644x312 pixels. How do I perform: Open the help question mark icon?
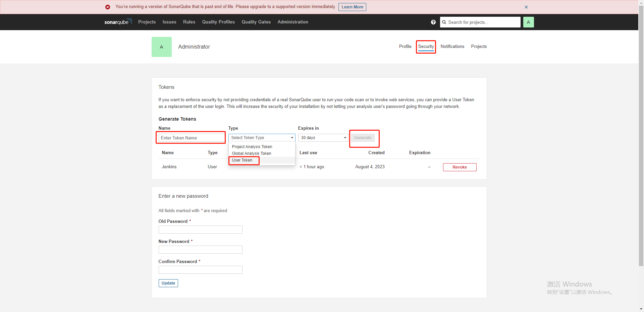tap(433, 22)
